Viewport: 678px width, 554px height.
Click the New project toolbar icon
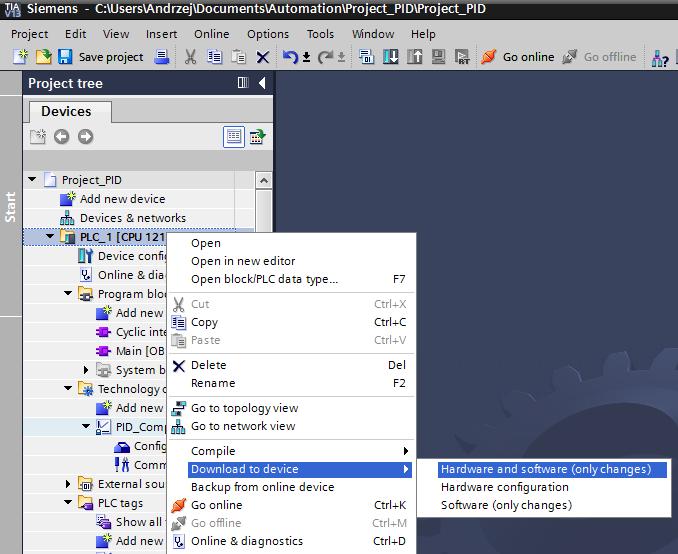[x=20, y=57]
